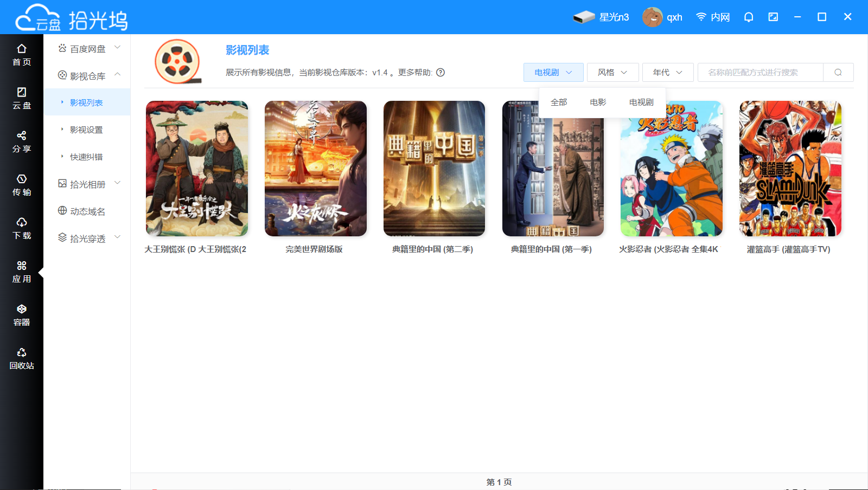Image resolution: width=868 pixels, height=490 pixels.
Task: Open the 分享 share section
Action: [x=22, y=141]
